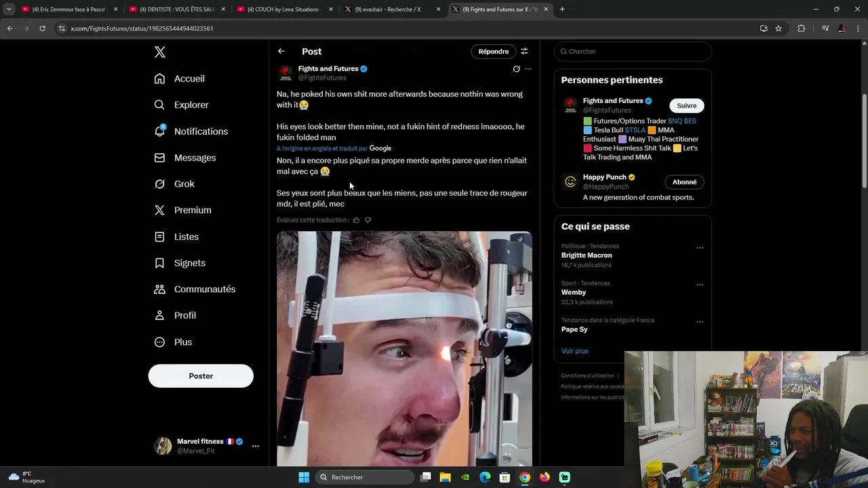
Task: Click the Abonné button for Happy Punch
Action: [x=684, y=182]
